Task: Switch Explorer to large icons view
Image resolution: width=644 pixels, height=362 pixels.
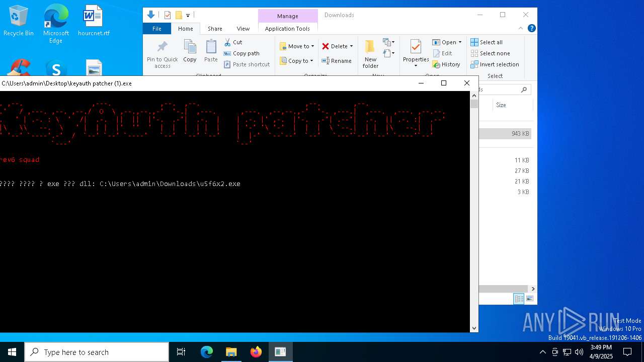Action: tap(529, 299)
